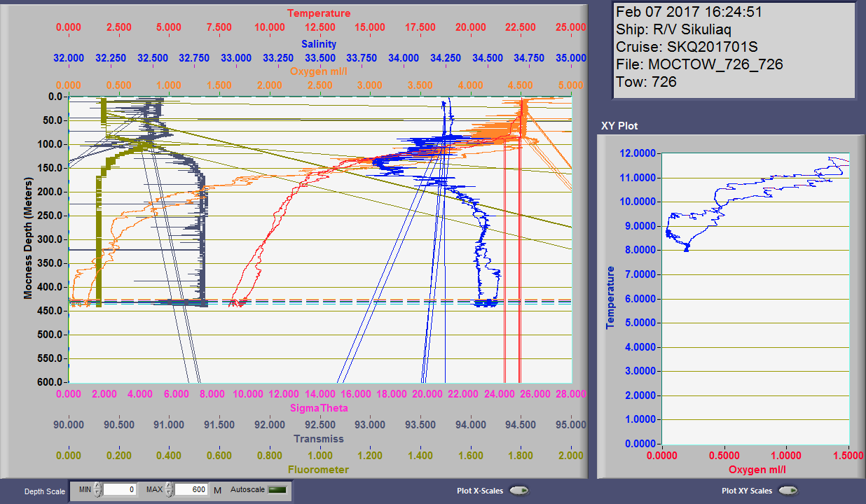
Task: Click the Temperature axis value 17.500
Action: click(420, 27)
